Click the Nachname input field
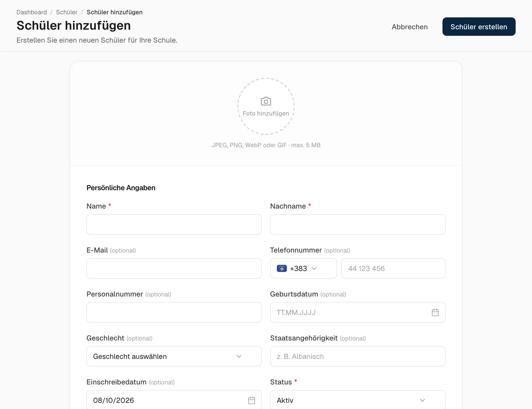532x409 pixels. point(358,224)
